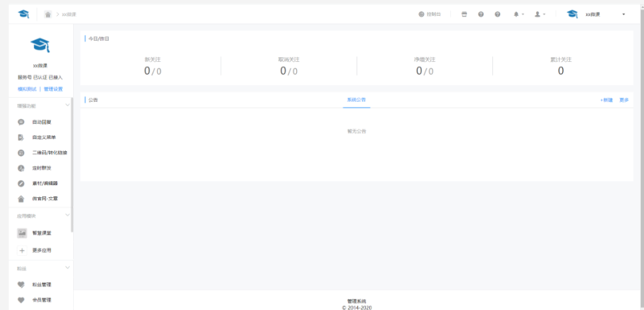644x310 pixels.
Task: Click the 暂无公告 empty message
Action: pos(357,131)
